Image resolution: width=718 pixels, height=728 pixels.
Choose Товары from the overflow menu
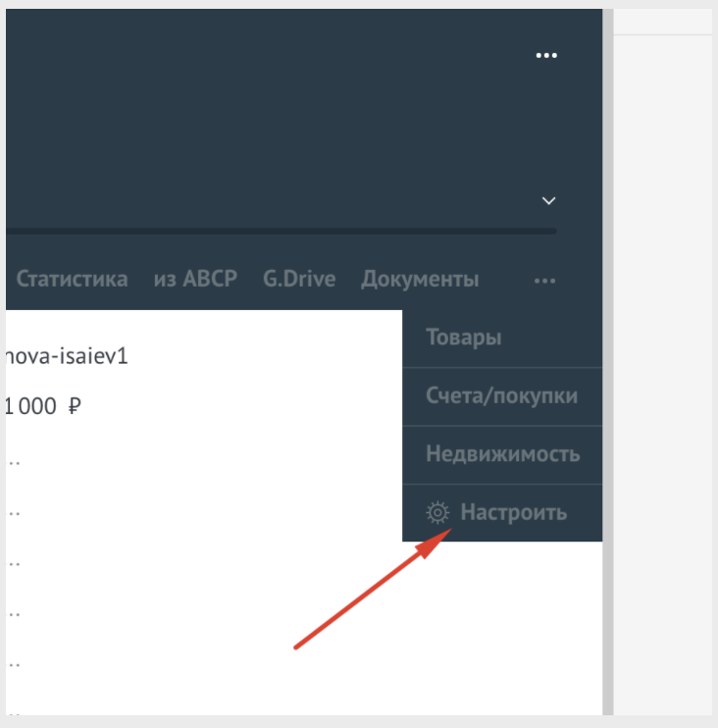point(464,338)
